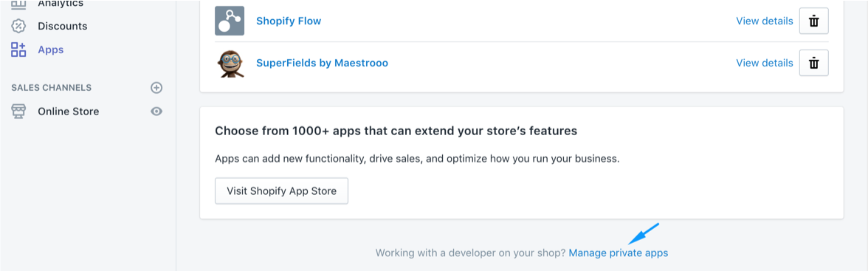Open the Discounts menu item

tap(63, 26)
